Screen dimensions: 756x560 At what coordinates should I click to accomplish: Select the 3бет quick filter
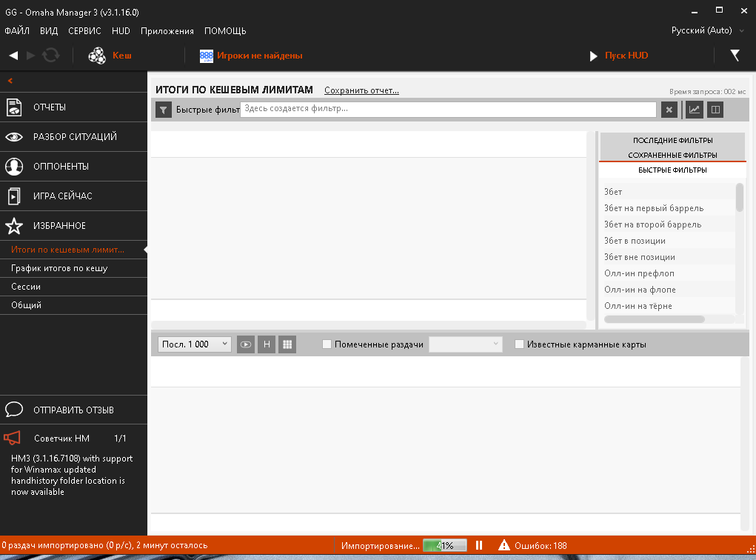pyautogui.click(x=668, y=192)
